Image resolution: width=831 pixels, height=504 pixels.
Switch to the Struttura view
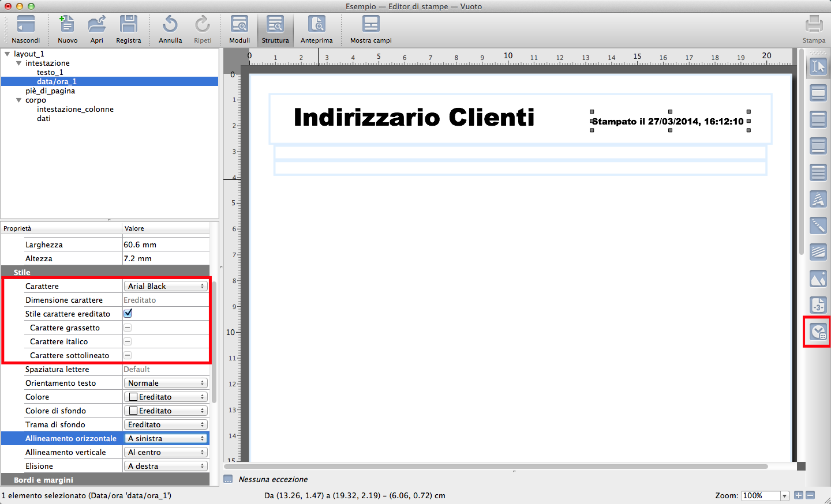[275, 29]
